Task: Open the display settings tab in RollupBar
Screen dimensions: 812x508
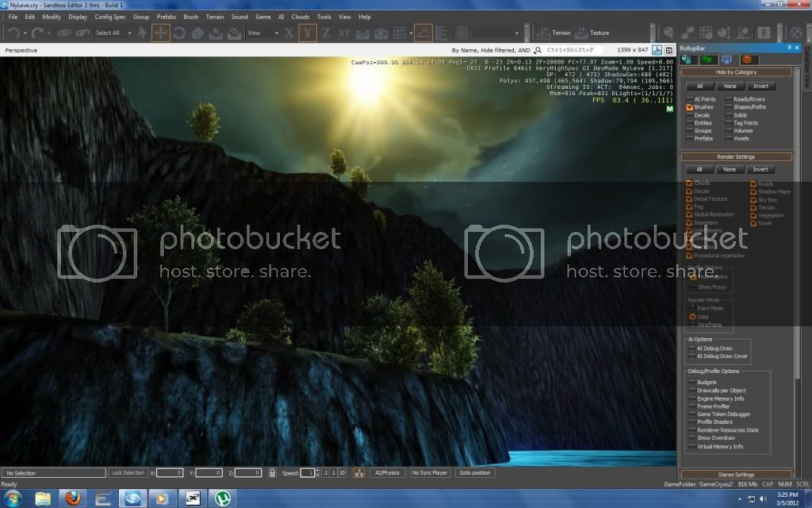Action: [726, 60]
